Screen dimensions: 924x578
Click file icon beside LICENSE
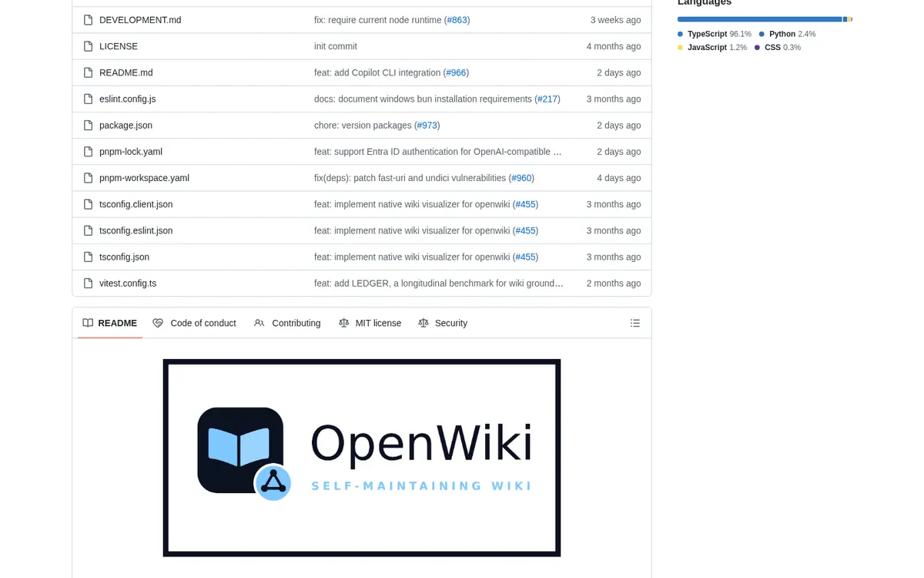pyautogui.click(x=89, y=46)
